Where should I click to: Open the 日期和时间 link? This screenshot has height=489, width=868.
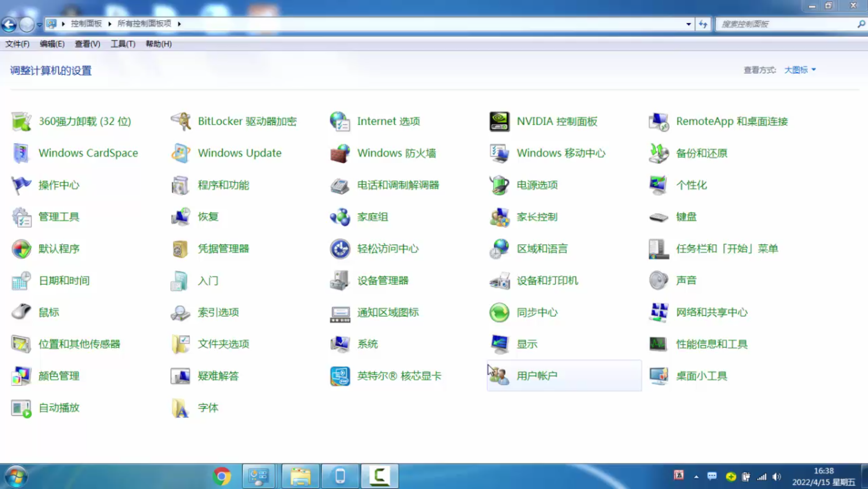click(x=64, y=281)
